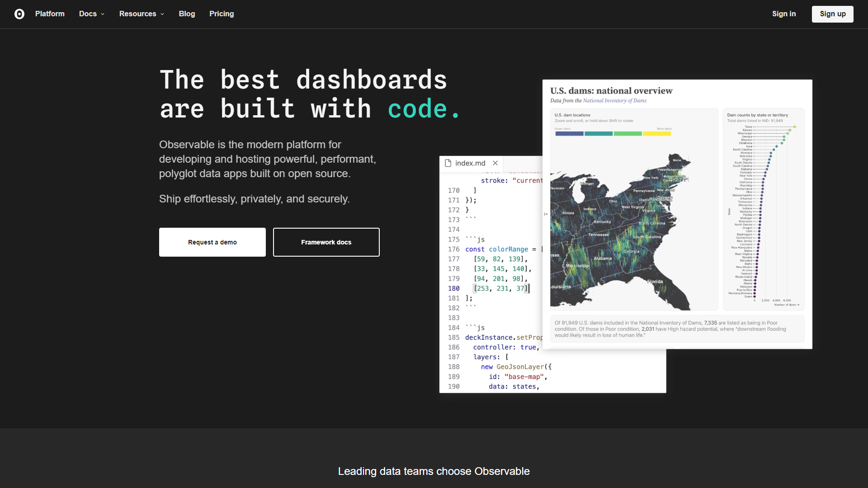Click the National Inventory of Dams link
The height and width of the screenshot is (488, 868).
tap(614, 100)
